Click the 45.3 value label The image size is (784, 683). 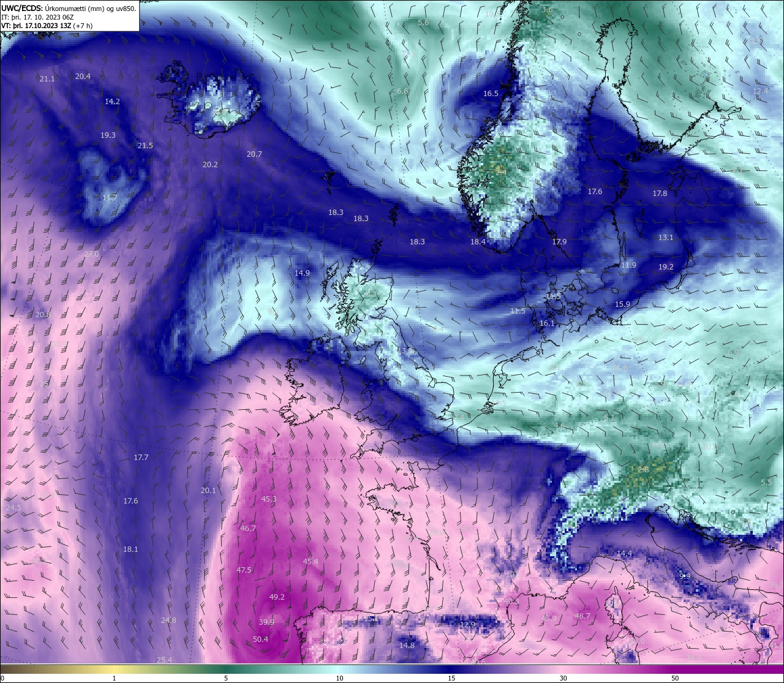269,499
